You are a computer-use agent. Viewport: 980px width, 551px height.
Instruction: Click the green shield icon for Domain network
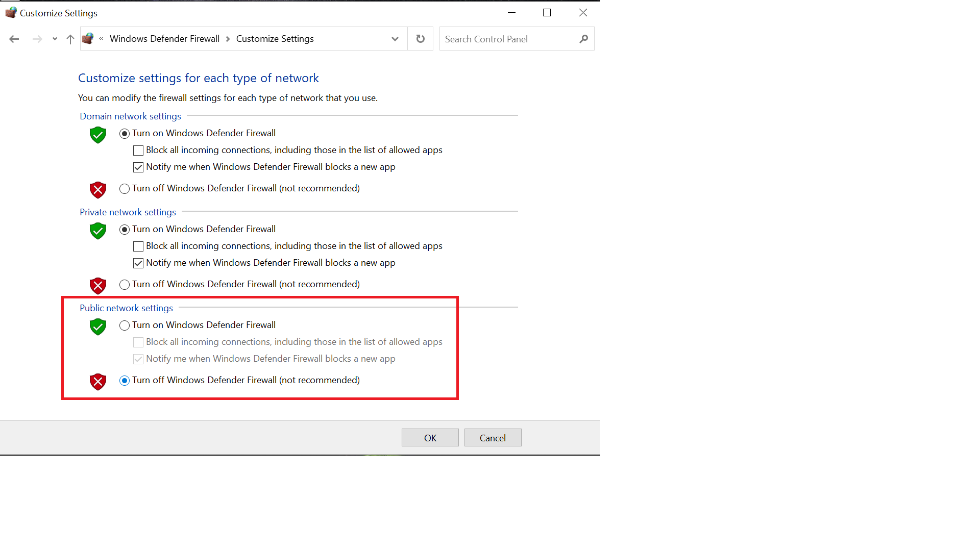click(x=97, y=134)
